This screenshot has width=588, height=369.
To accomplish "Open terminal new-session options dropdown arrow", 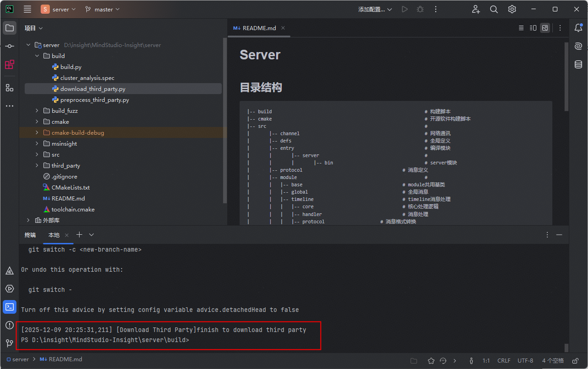I will 91,235.
